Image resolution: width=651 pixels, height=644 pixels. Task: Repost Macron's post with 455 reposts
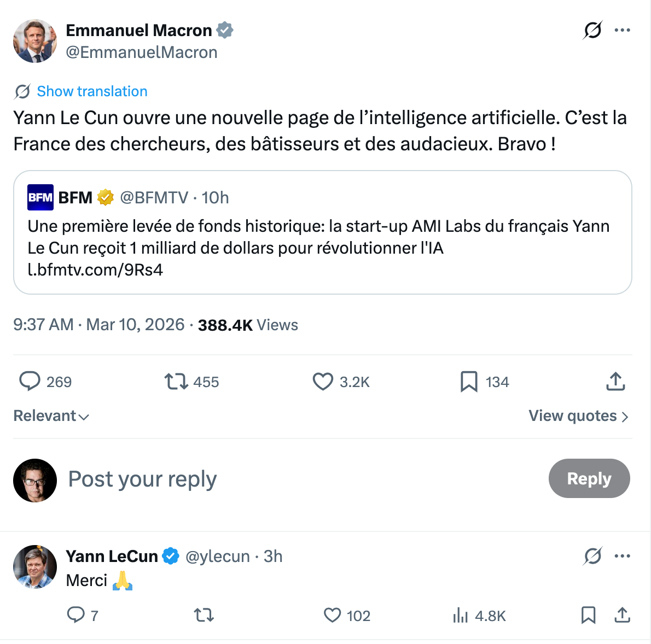coord(177,381)
